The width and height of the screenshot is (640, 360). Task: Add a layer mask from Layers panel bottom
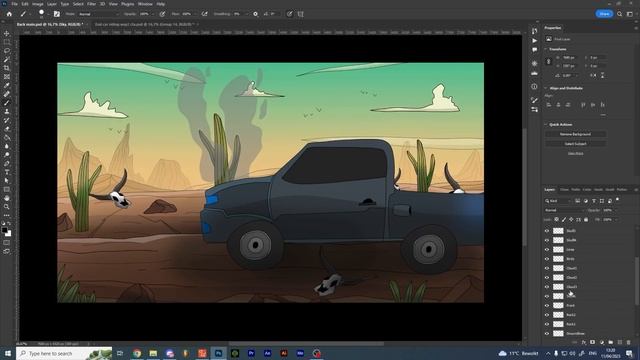(593, 342)
